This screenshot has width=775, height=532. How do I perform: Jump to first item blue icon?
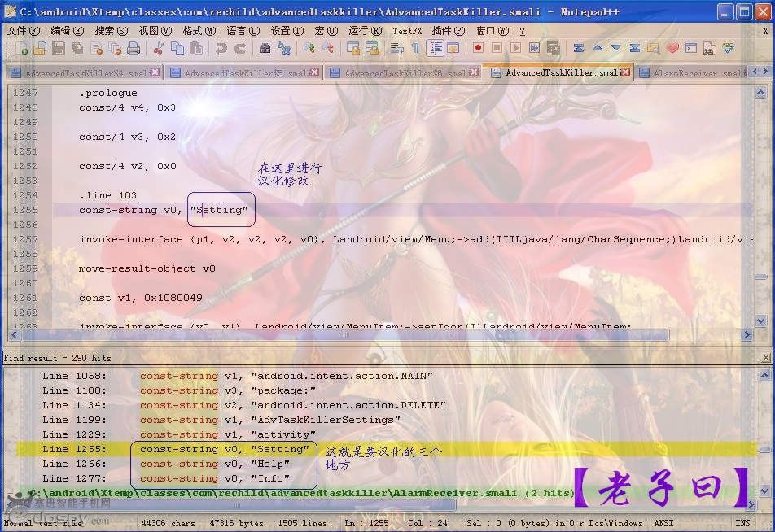coord(578,49)
